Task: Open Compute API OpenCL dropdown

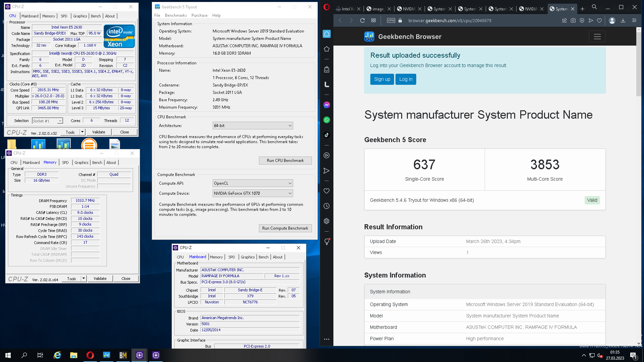Action: (253, 183)
